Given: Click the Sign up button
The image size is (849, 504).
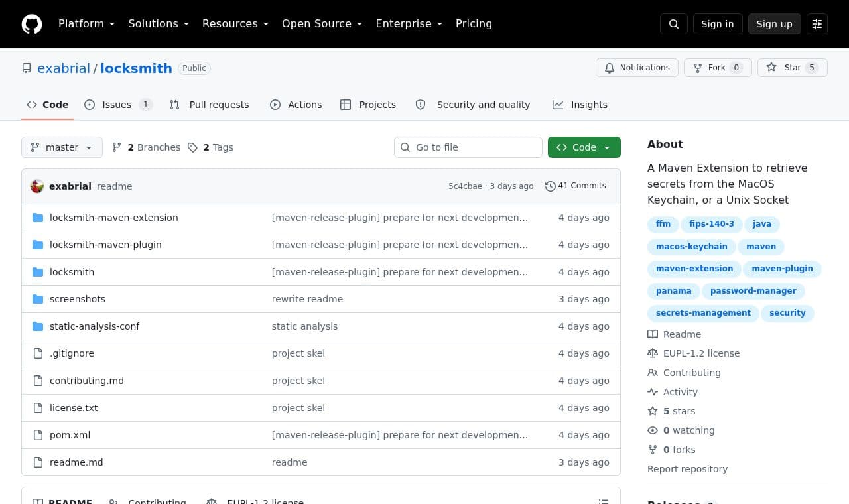Looking at the screenshot, I should click(x=775, y=24).
